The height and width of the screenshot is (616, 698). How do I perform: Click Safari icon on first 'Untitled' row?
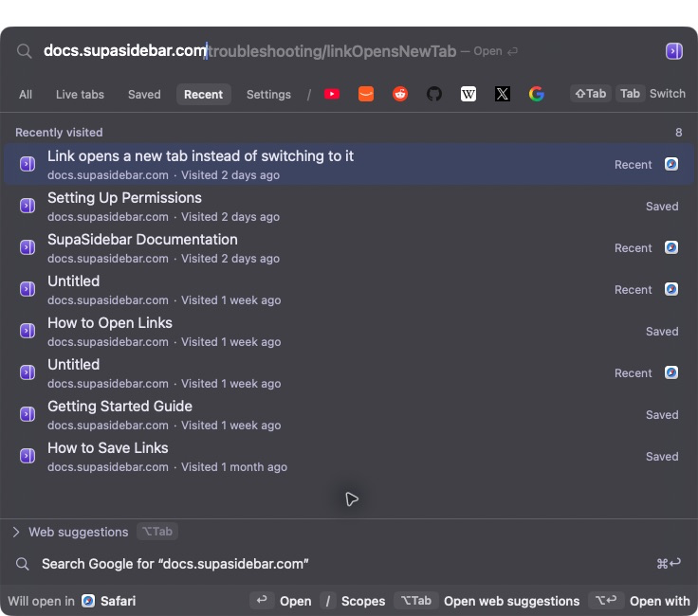click(671, 289)
